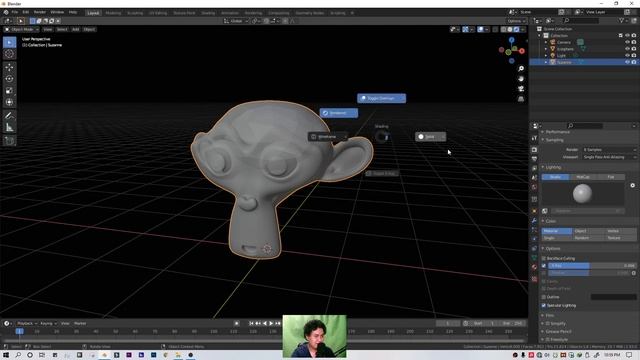Open the Render properties tab icon

point(534,150)
